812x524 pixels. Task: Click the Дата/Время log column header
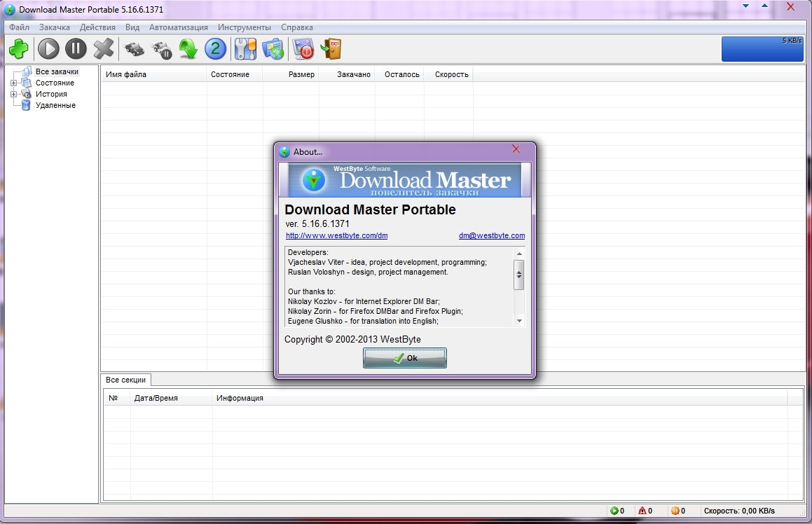tap(172, 398)
